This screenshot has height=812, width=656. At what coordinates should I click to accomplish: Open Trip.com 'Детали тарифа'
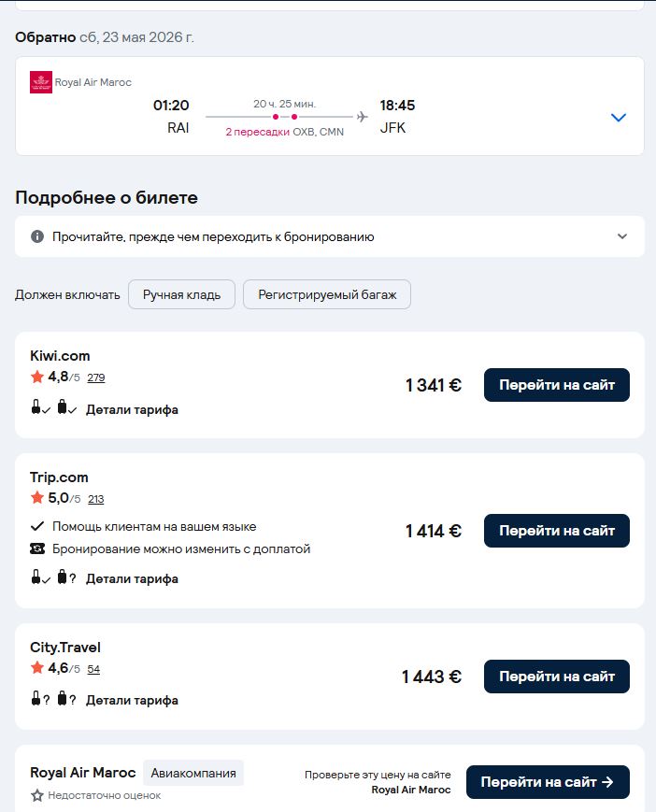pyautogui.click(x=132, y=578)
